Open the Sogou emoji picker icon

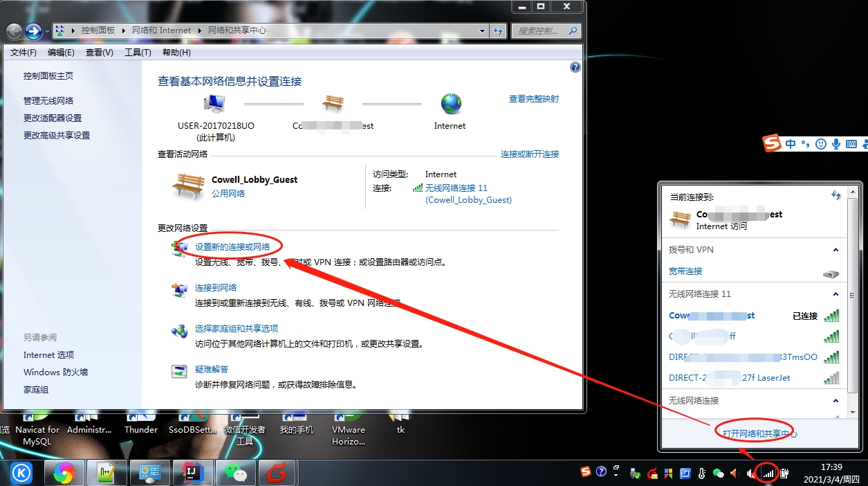820,143
